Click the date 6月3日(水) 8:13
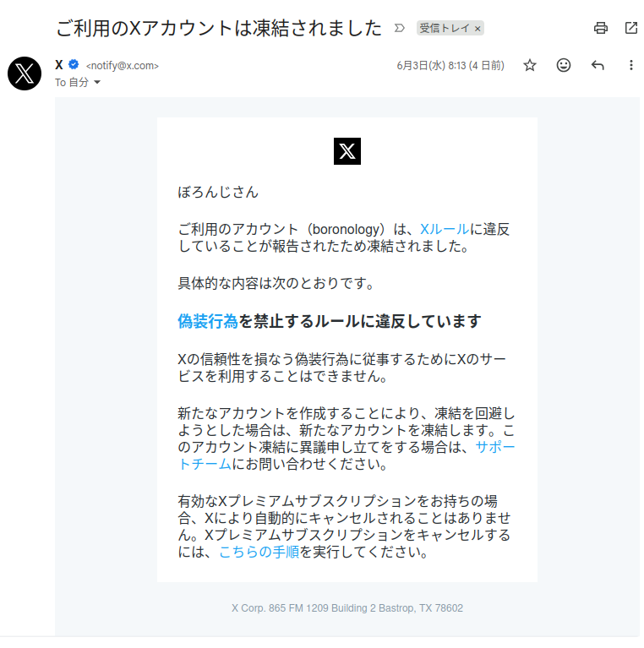644x648 pixels. (x=450, y=65)
